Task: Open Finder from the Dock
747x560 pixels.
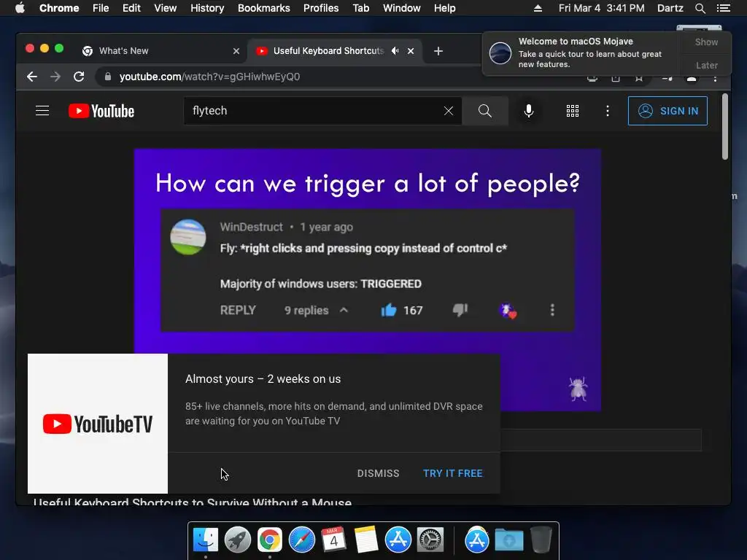Action: click(x=206, y=540)
